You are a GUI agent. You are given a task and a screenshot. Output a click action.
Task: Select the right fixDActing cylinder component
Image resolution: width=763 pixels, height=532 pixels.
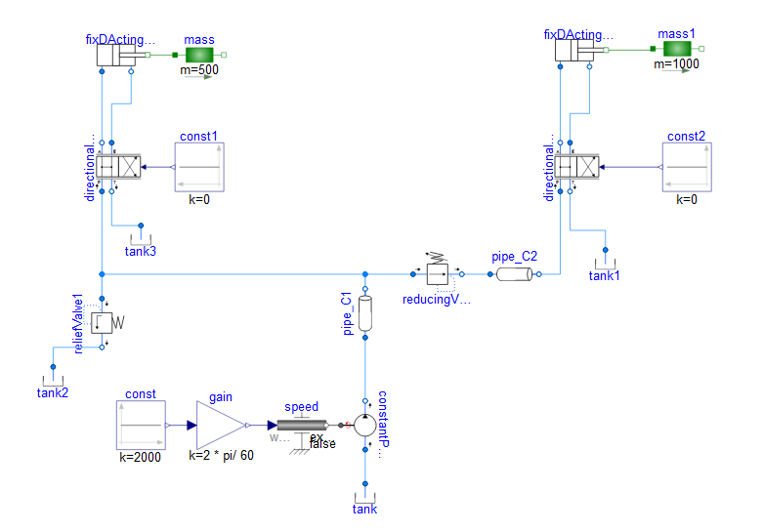(x=575, y=50)
